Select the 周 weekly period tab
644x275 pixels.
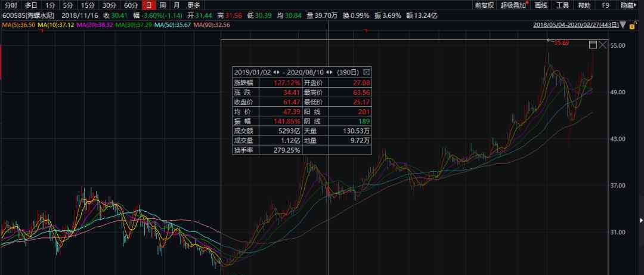coord(162,5)
